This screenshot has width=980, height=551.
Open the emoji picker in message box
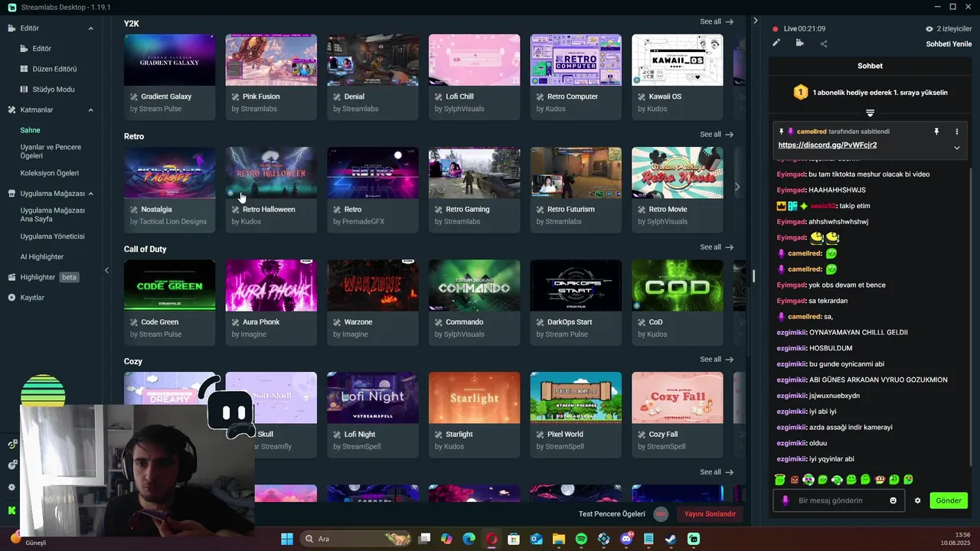point(893,500)
